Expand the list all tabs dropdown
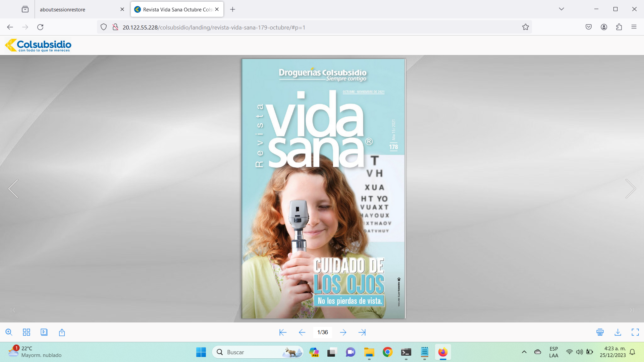This screenshot has width=644, height=362. click(561, 9)
